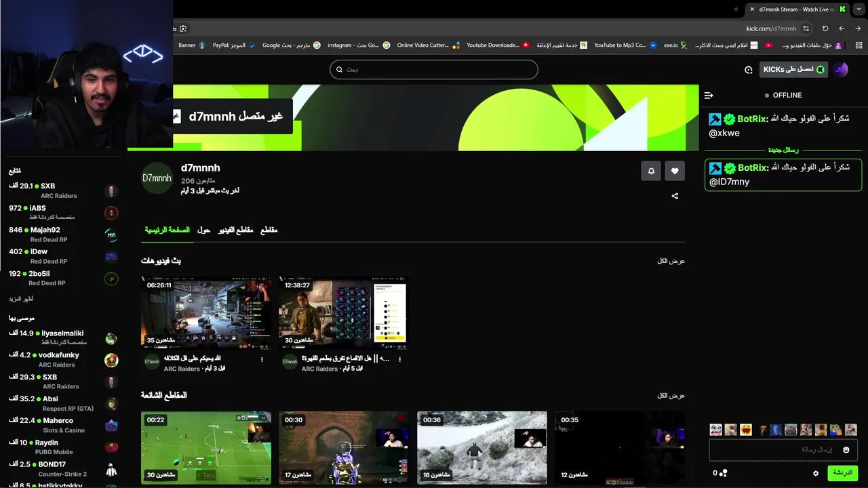Open the 12:38:27 stream video thumbnail
868x488 pixels.
344,313
